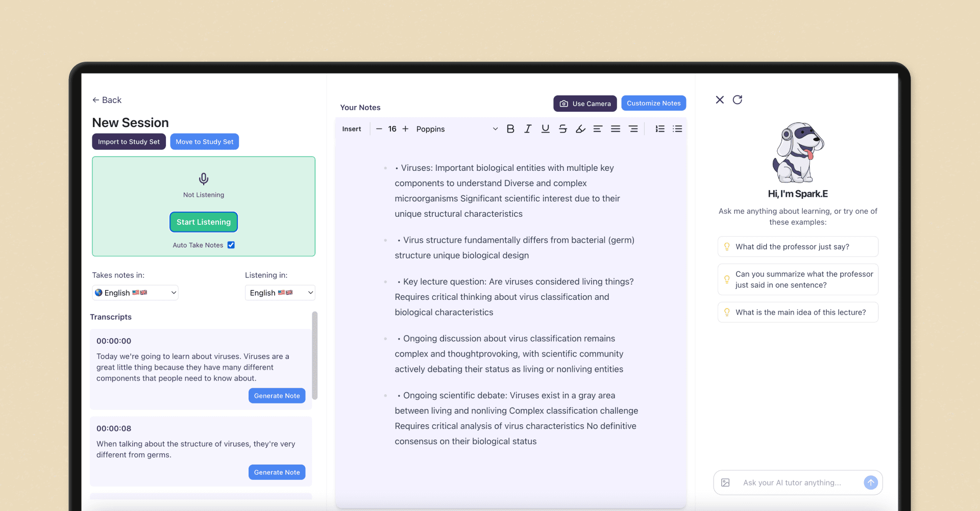Viewport: 980px width, 511px height.
Task: Toggle right text alignment
Action: (x=633, y=129)
